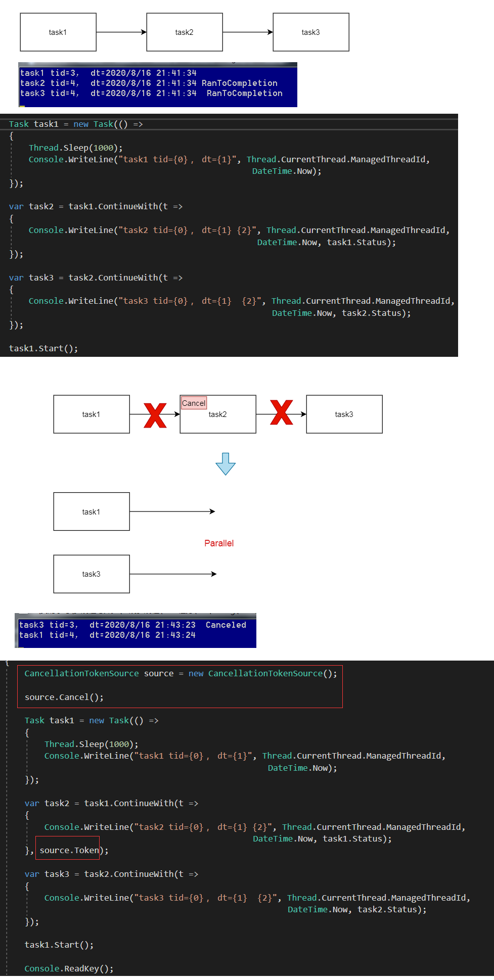Click the task1 box above the Parallel label
Viewport: 494px width, 980px height.
92,511
